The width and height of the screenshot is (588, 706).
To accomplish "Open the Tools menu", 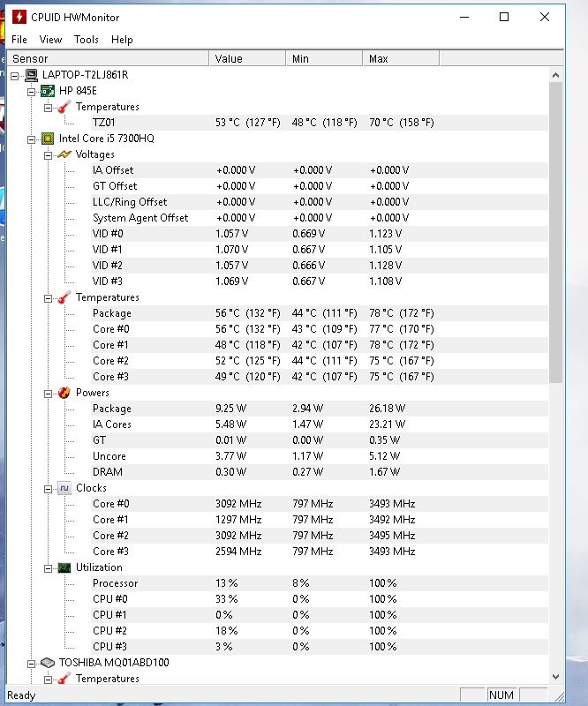I will (x=86, y=40).
